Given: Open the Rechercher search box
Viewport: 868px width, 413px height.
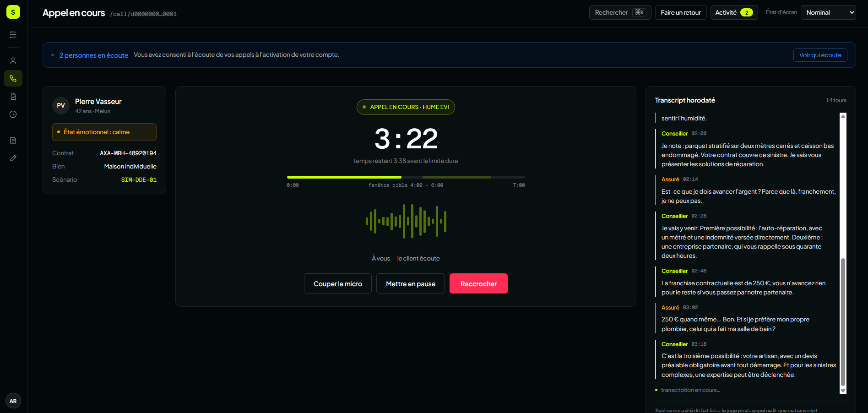Looking at the screenshot, I should coord(620,12).
